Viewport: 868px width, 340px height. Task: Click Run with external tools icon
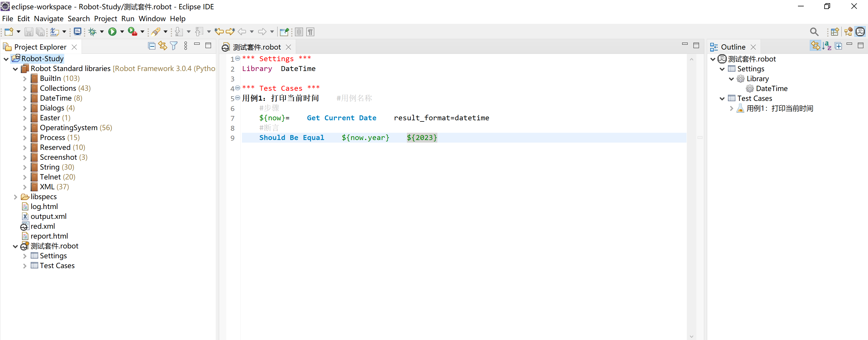tap(133, 32)
